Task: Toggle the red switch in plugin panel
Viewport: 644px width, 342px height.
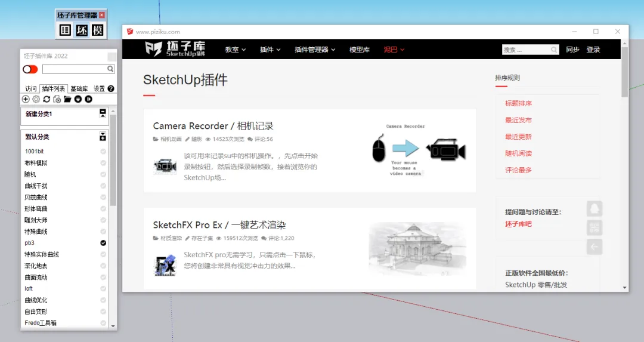Action: coord(30,69)
